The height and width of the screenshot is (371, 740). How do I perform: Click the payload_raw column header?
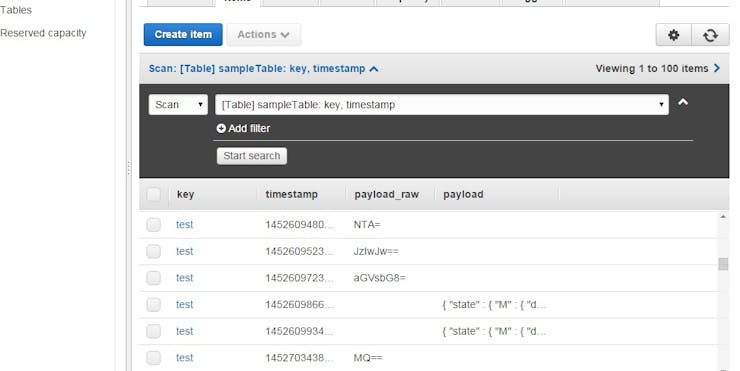pyautogui.click(x=387, y=194)
